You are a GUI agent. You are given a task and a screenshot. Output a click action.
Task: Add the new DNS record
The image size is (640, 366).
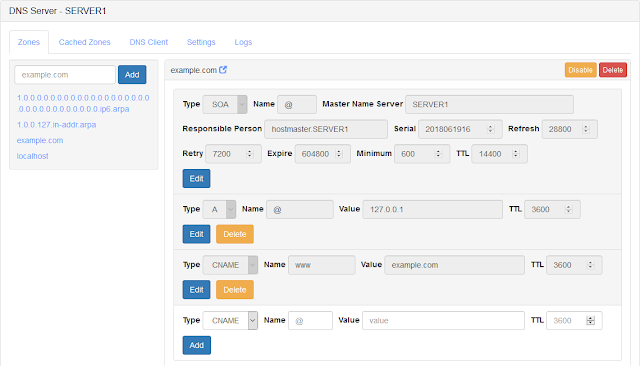[196, 345]
